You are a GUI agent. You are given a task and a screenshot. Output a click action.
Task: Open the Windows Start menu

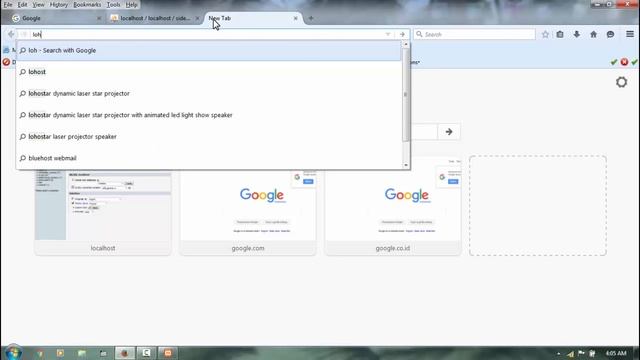click(x=13, y=353)
